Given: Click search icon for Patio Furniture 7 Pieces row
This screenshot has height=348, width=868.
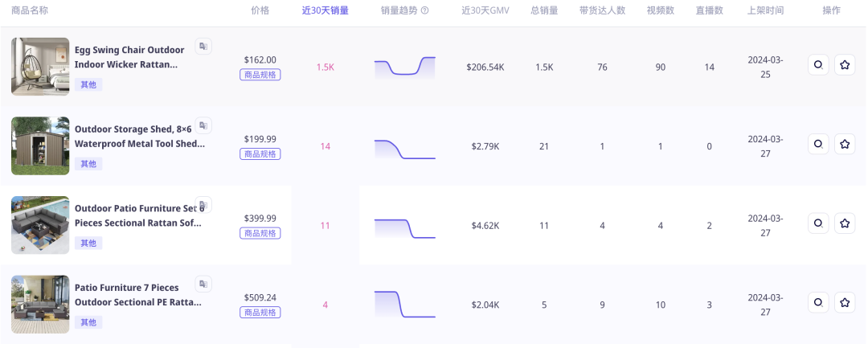Looking at the screenshot, I should point(818,303).
